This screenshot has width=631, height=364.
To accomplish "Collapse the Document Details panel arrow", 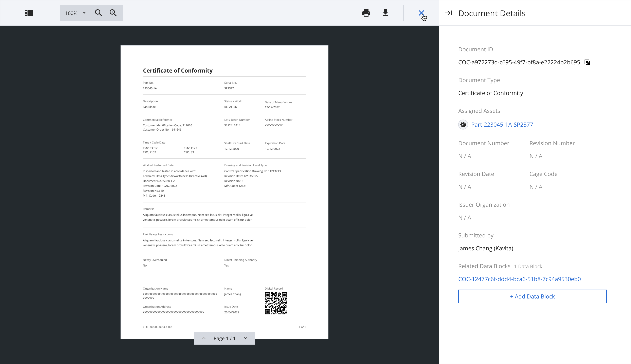I will click(449, 13).
